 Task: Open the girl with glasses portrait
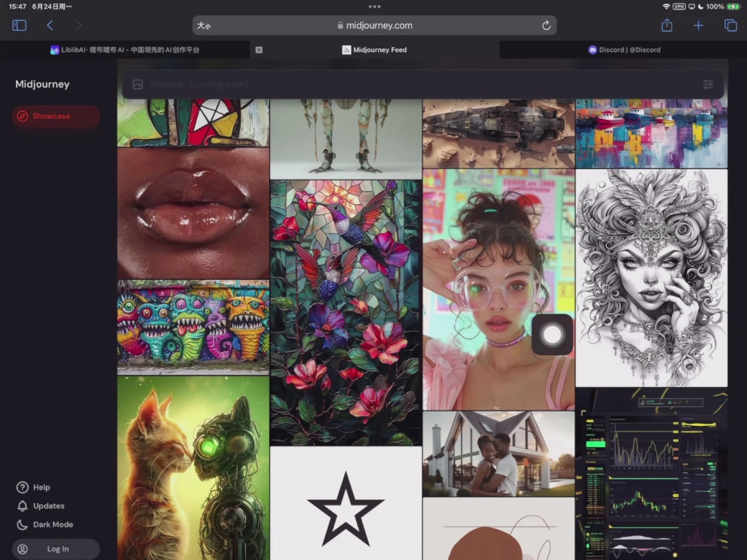tap(498, 289)
